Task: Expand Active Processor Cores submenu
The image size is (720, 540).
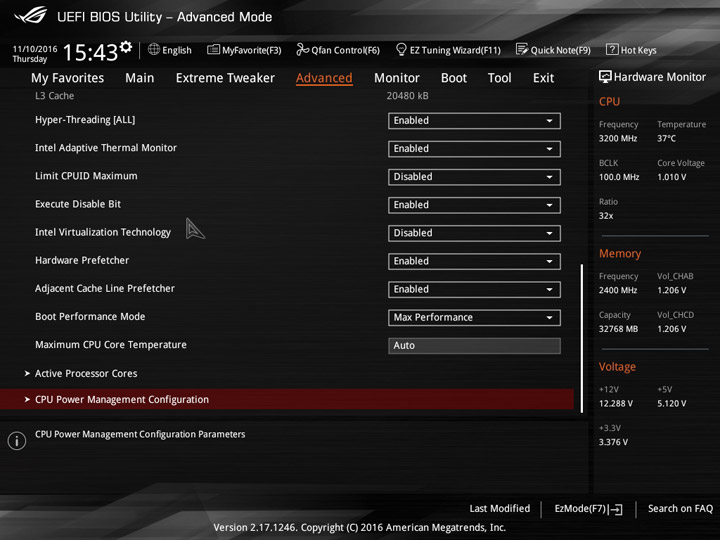Action: (x=86, y=373)
